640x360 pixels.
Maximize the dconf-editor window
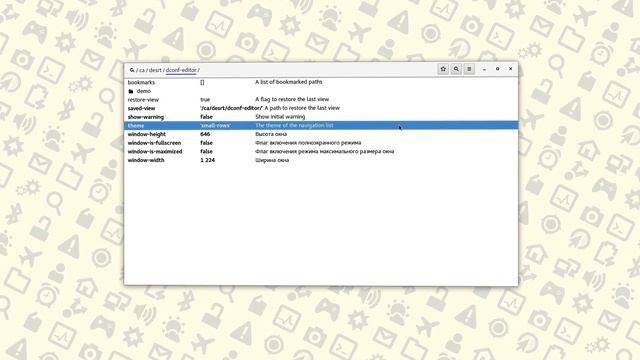(x=497, y=69)
